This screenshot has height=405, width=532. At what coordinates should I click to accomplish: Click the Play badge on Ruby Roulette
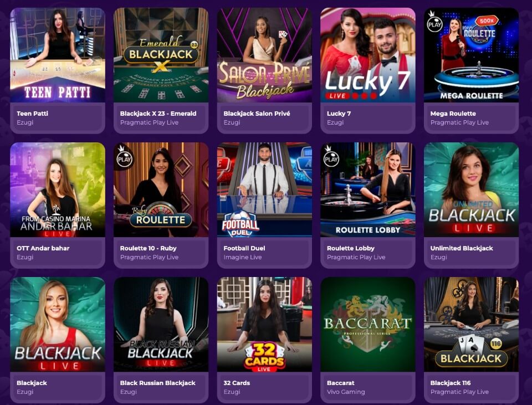click(124, 157)
